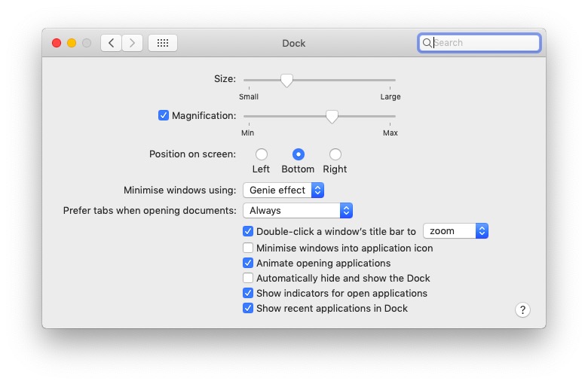Click the Small label under Size slider
This screenshot has height=384, width=588.
249,96
